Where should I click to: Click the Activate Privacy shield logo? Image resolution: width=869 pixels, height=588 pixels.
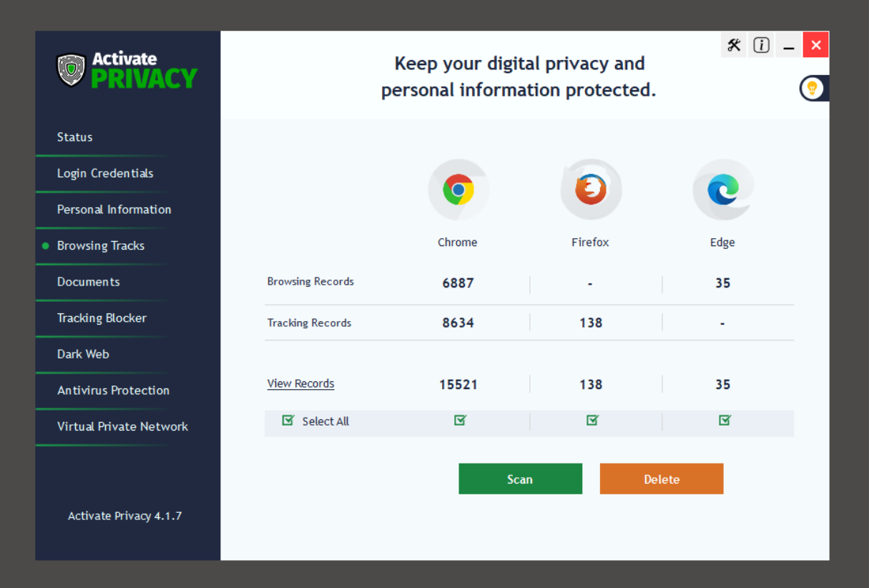71,69
